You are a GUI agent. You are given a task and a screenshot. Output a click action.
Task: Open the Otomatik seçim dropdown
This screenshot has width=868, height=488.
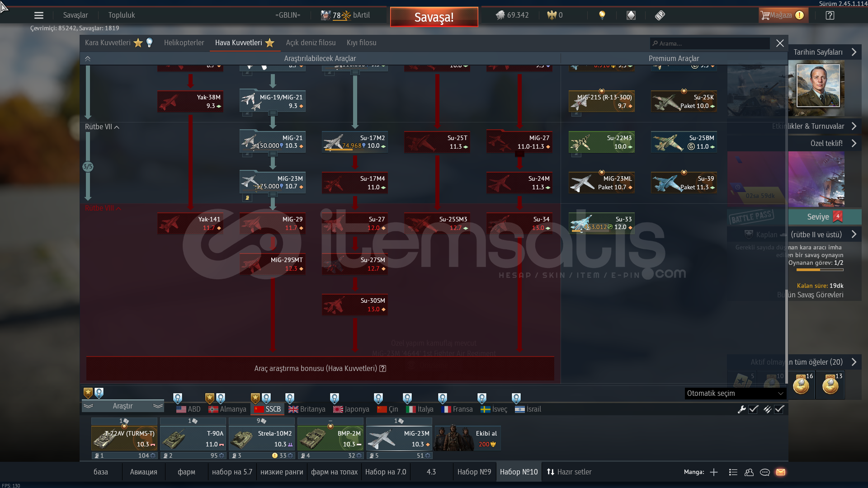pyautogui.click(x=735, y=394)
